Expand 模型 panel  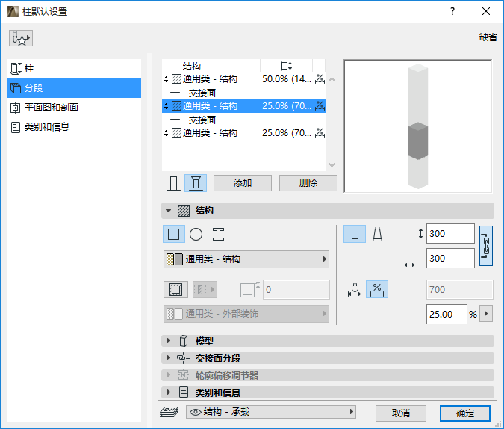pyautogui.click(x=328, y=341)
